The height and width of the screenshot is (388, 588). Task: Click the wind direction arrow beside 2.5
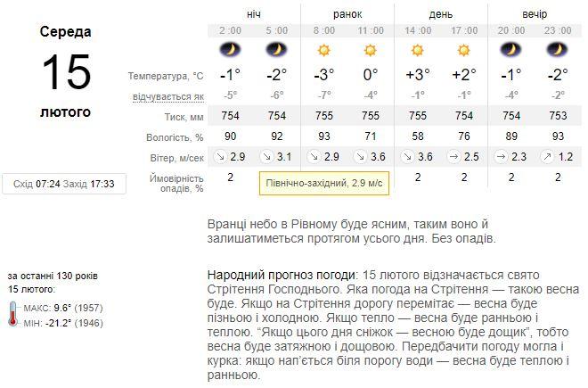coord(453,157)
